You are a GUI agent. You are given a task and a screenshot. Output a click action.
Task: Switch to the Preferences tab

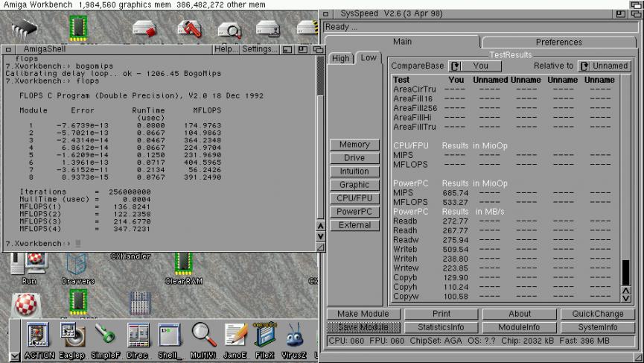click(x=558, y=42)
